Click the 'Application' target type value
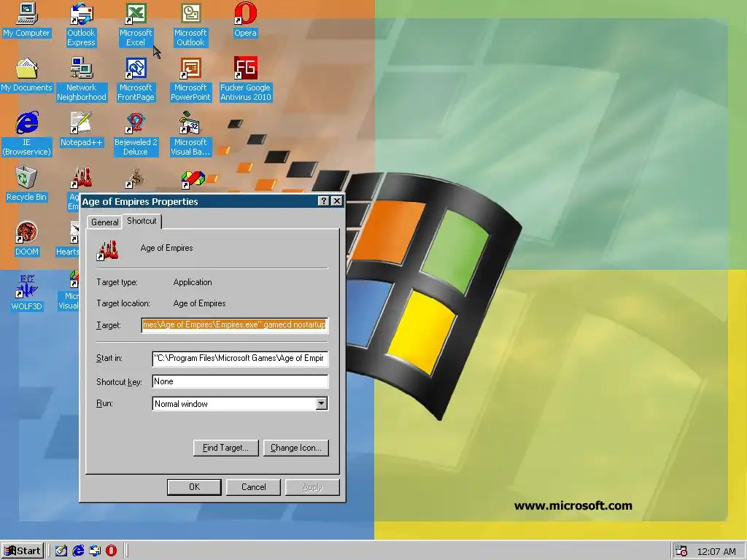 click(x=193, y=282)
